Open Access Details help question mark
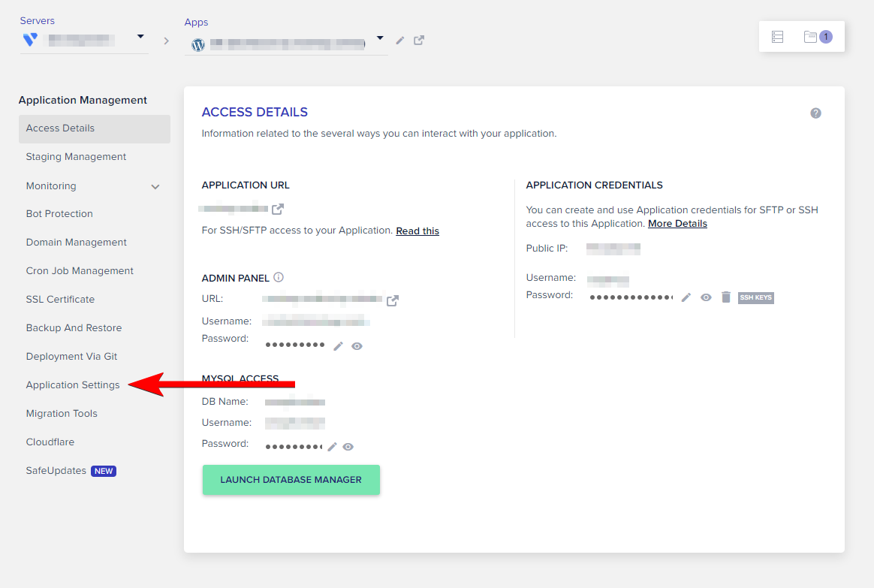Viewport: 874px width, 588px height. point(815,113)
